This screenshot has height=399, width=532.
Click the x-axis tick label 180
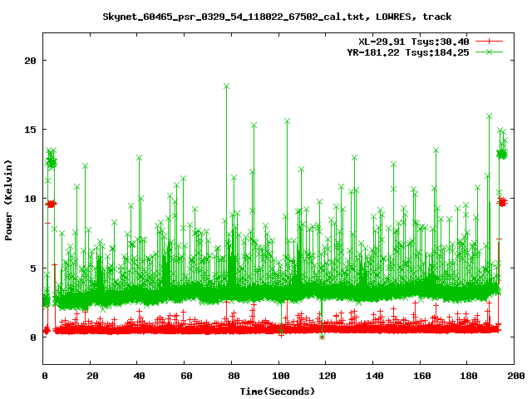469,376
